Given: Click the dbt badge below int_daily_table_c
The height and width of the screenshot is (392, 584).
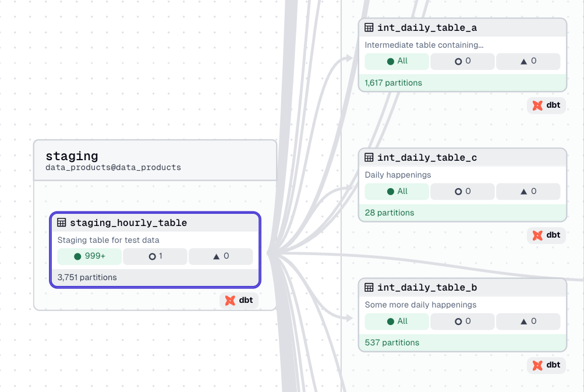Looking at the screenshot, I should click(546, 235).
